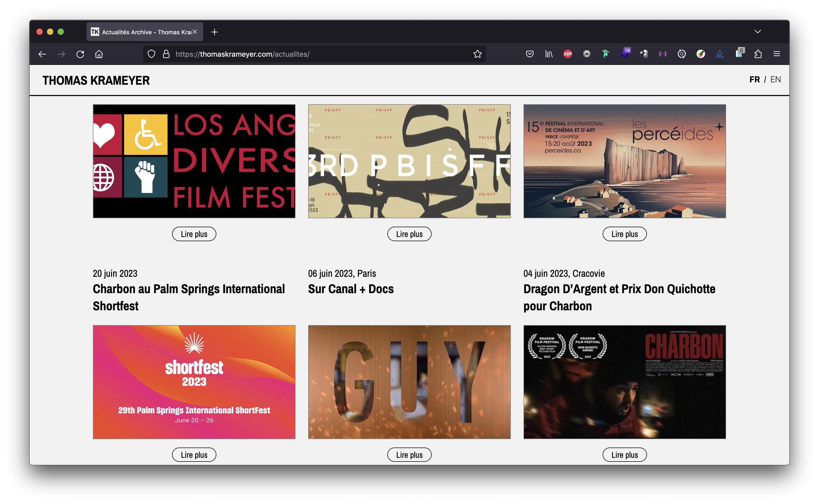This screenshot has height=504, width=819.
Task: Click the date 20 juin 2023
Action: click(115, 273)
